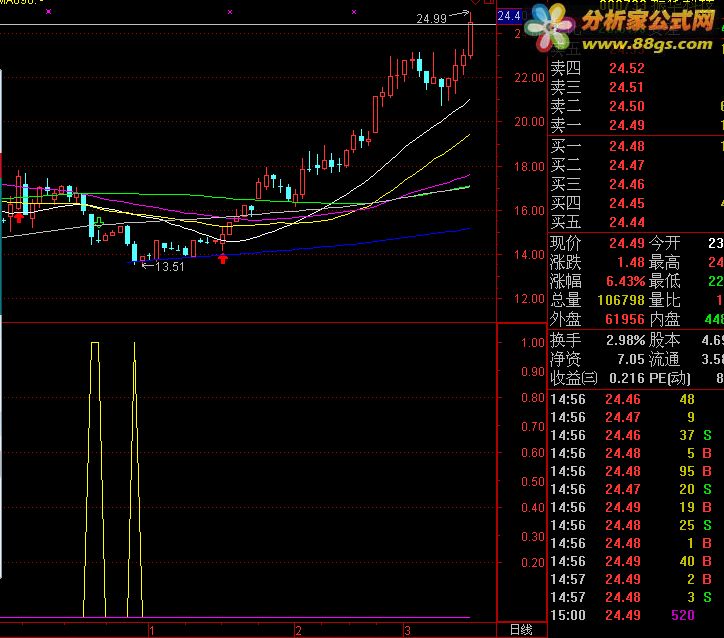Click the blue current-price tag 24.4 on the axis
The width and height of the screenshot is (724, 638).
[509, 16]
